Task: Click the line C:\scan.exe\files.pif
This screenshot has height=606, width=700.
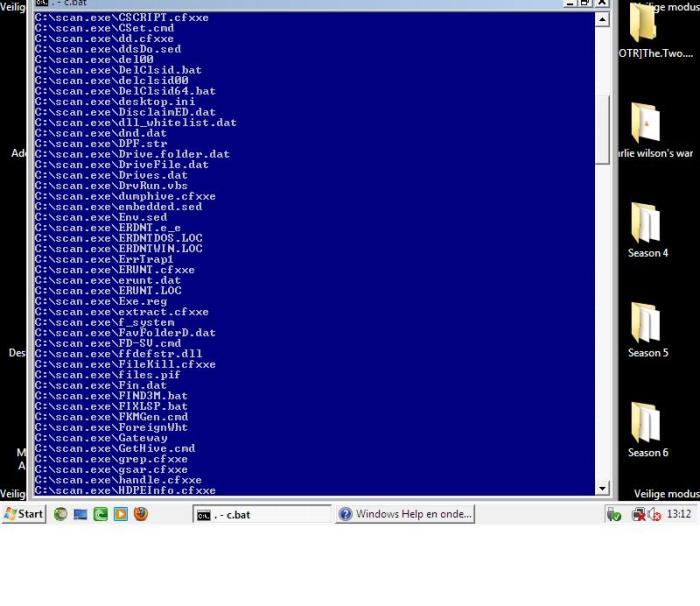Action: [x=108, y=375]
